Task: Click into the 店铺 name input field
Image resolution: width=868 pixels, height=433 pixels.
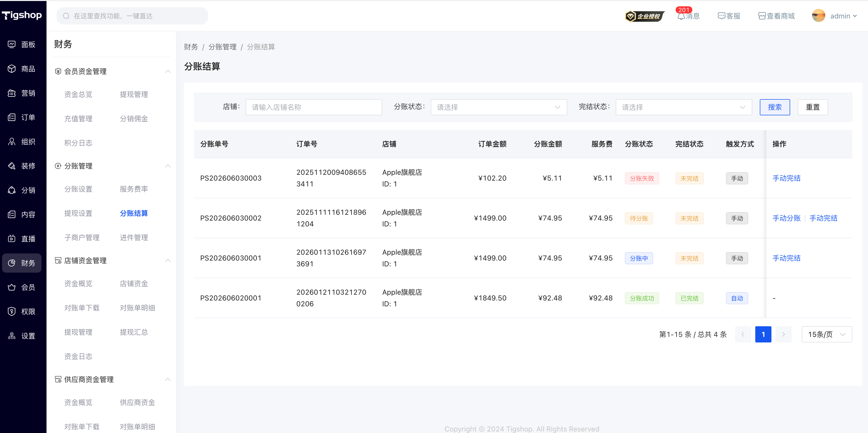Action: point(314,107)
